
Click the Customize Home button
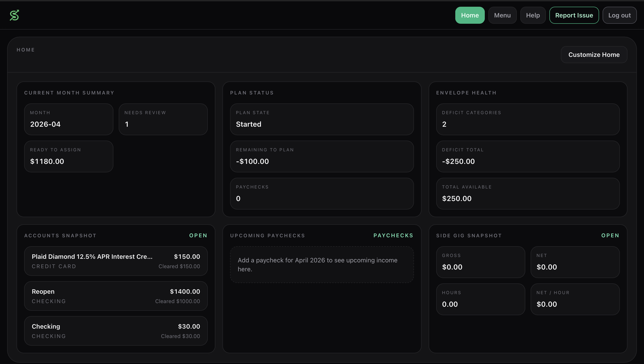(x=594, y=55)
